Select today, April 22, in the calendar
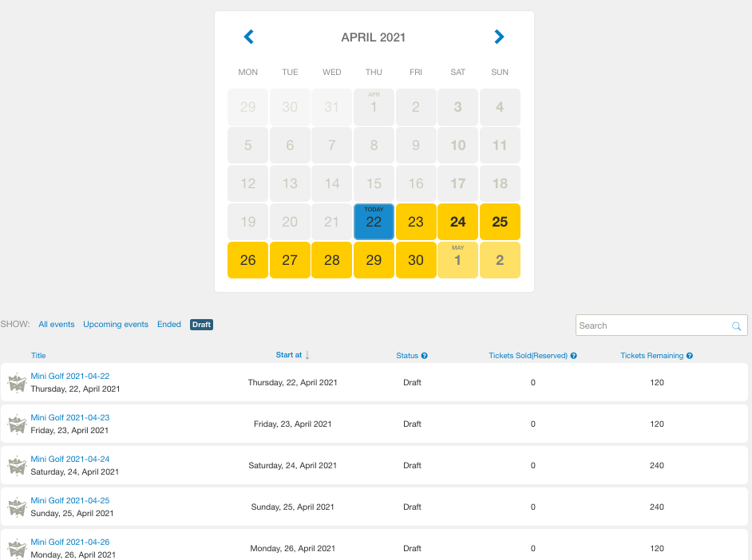The width and height of the screenshot is (752, 560). point(374,222)
